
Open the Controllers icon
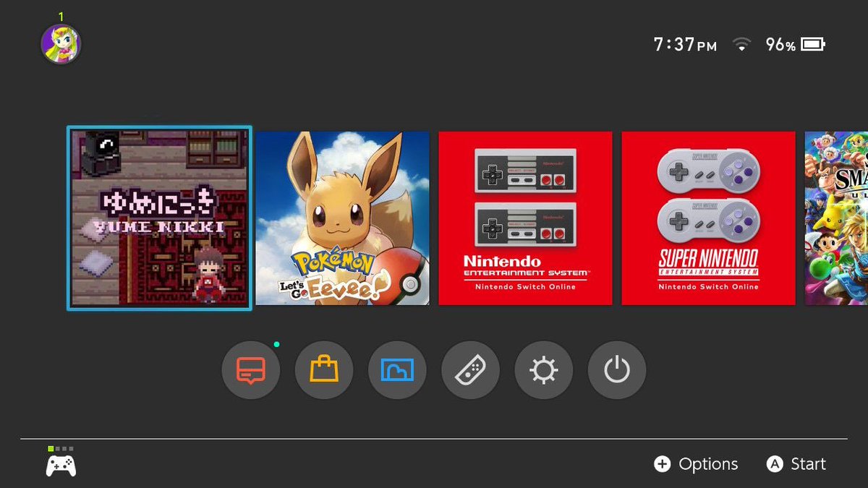[x=470, y=370]
